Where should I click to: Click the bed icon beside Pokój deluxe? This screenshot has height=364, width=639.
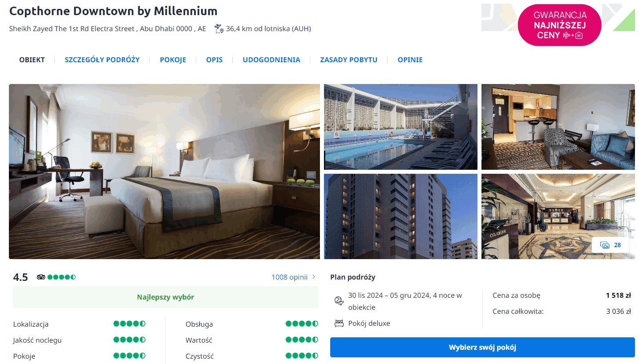(x=339, y=324)
